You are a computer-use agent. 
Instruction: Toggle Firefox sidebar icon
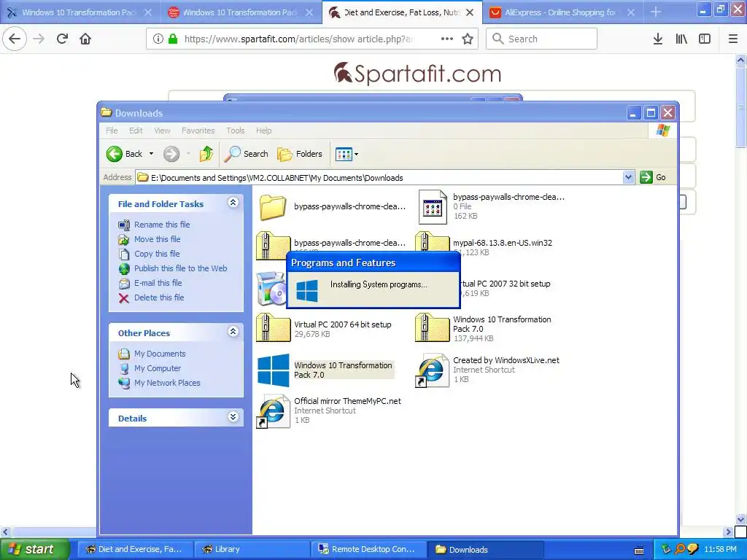(705, 39)
